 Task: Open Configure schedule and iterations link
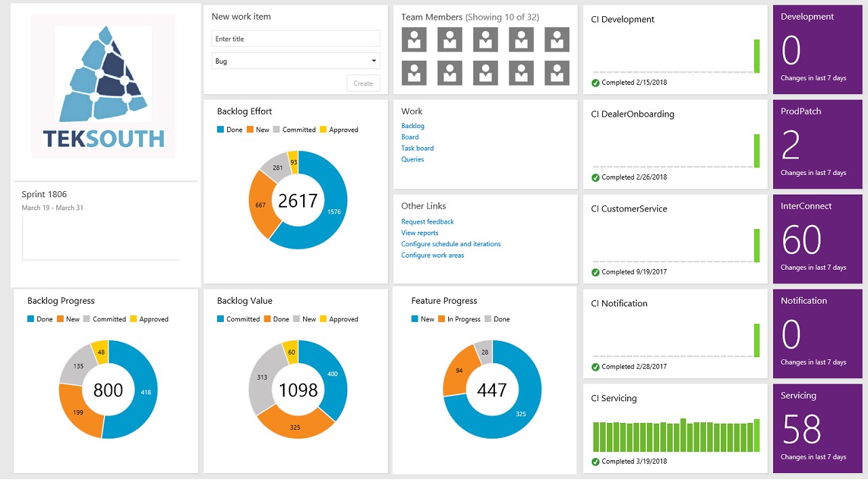point(451,244)
